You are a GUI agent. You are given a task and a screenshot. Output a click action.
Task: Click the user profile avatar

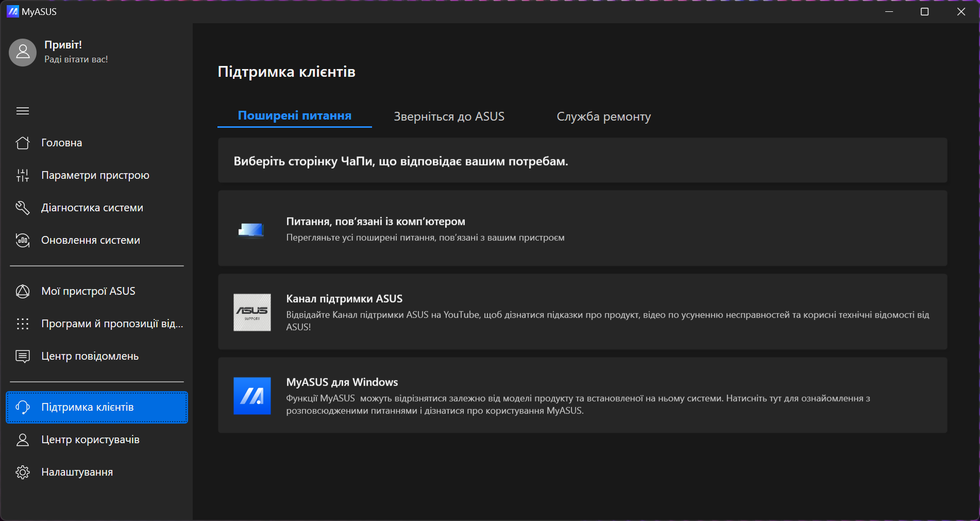[23, 52]
